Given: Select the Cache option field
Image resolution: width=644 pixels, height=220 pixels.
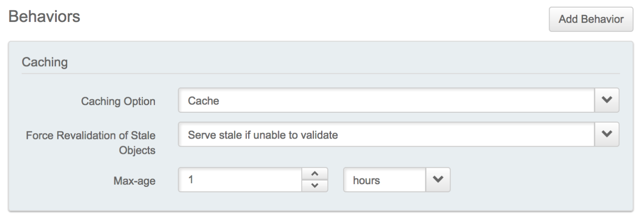Looking at the screenshot, I should (386, 101).
